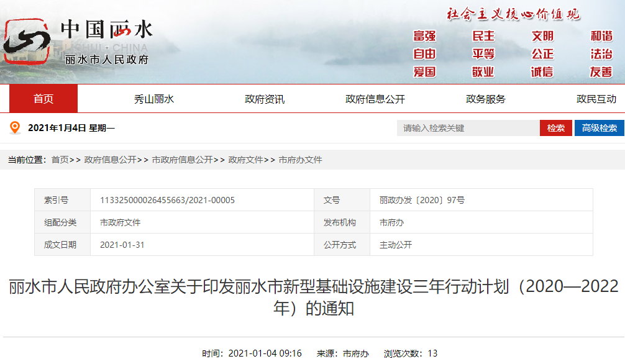
Task: Open the 政府文件 breadcrumb link
Action: (x=245, y=160)
